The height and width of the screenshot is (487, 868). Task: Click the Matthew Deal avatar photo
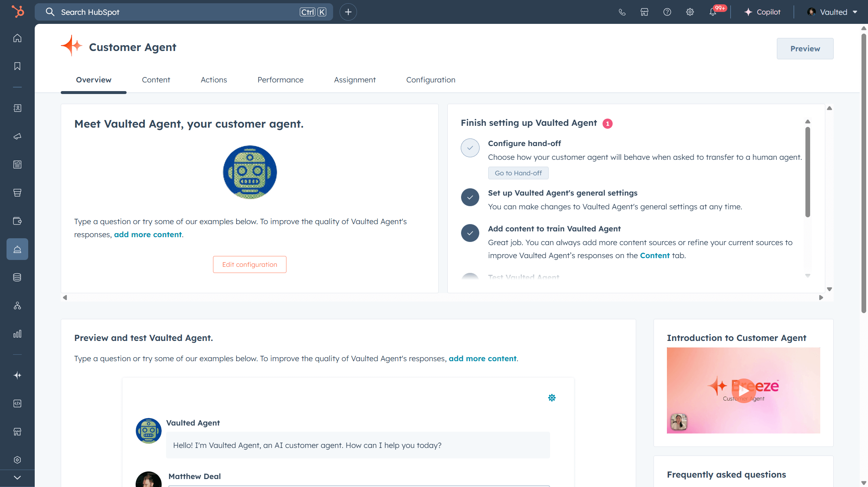[x=149, y=479]
